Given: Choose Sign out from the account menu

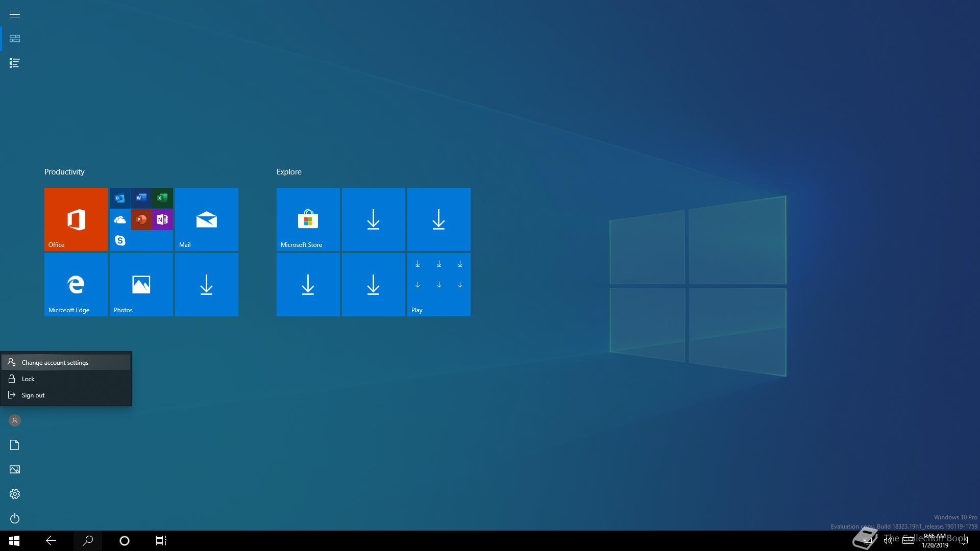Looking at the screenshot, I should tap(66, 395).
